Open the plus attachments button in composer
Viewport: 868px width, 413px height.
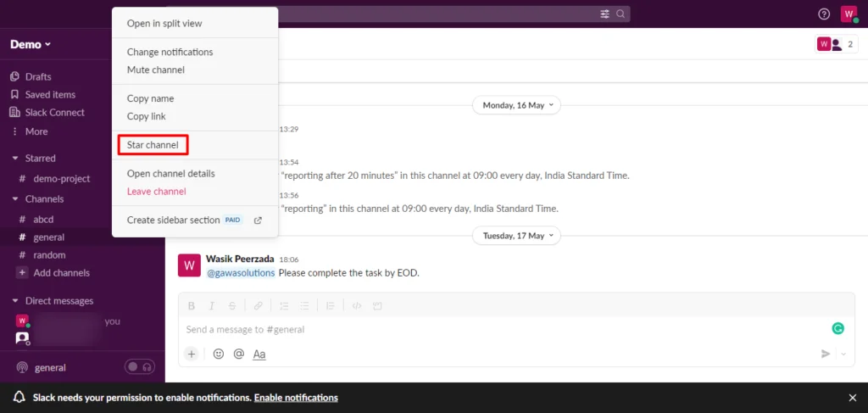(x=192, y=354)
